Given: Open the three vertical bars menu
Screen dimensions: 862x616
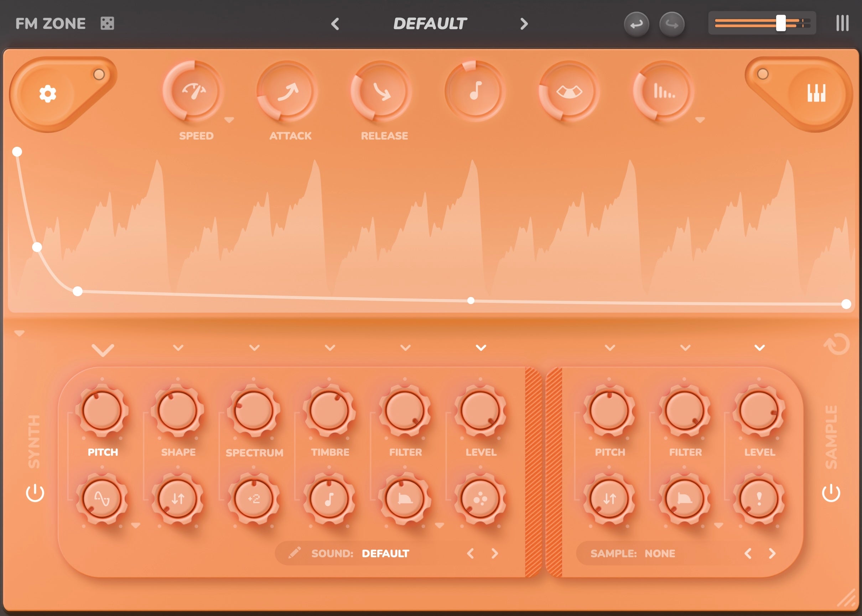Looking at the screenshot, I should 842,24.
